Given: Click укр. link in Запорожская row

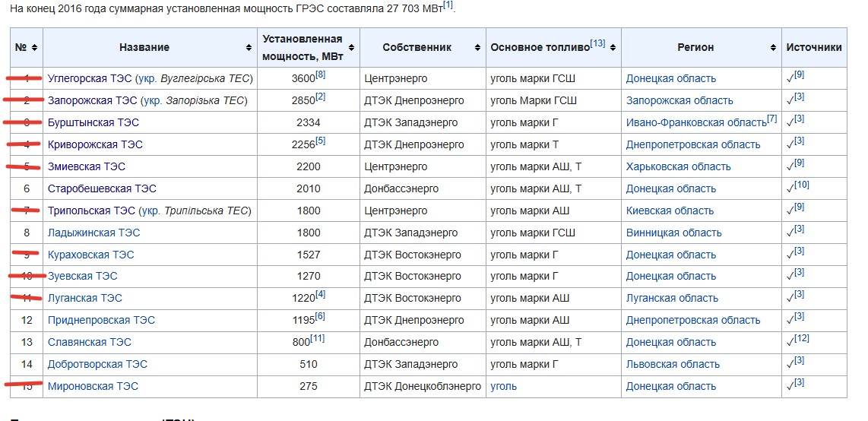Looking at the screenshot, I should (152, 100).
